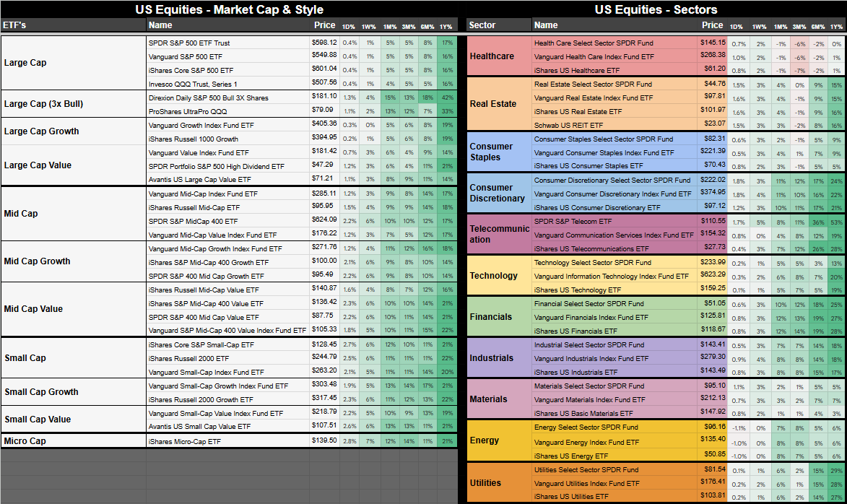Screen dimensions: 847x504
Task: Select the Energy sector cell
Action: [x=500, y=440]
